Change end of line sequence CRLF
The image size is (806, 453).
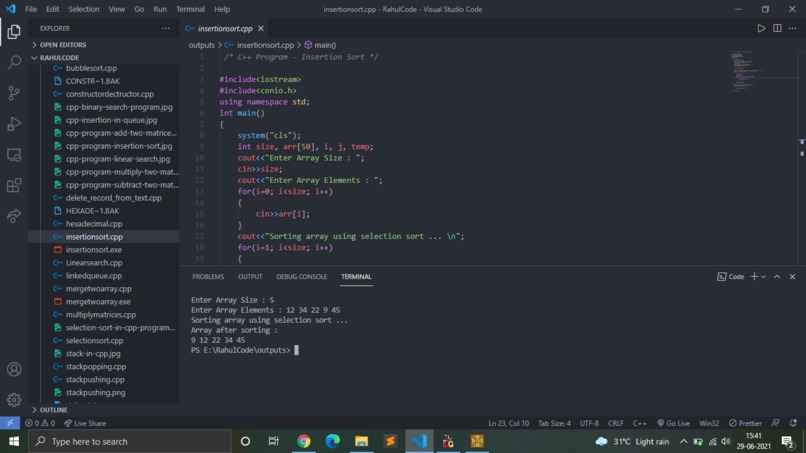tap(615, 423)
